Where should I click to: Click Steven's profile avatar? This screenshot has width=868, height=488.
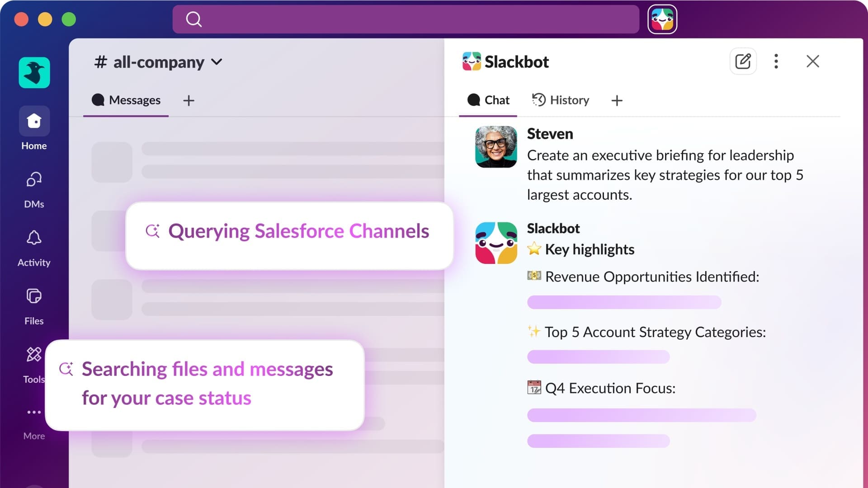click(x=496, y=147)
